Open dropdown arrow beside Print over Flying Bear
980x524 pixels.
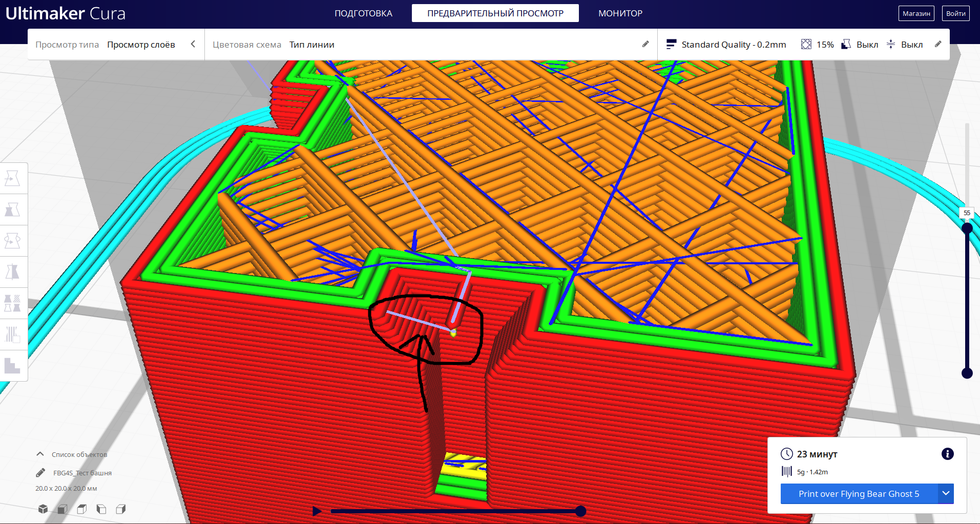click(x=946, y=493)
